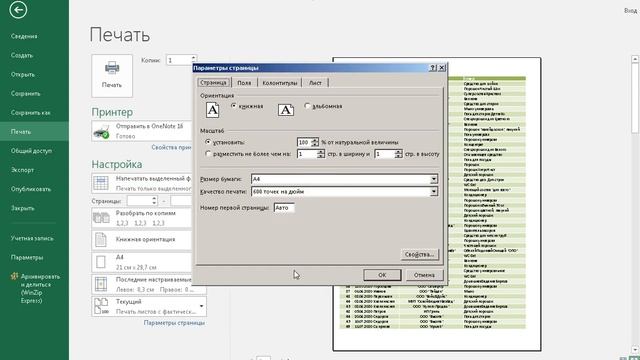Open Опубликовать in the sidebar

pos(31,189)
